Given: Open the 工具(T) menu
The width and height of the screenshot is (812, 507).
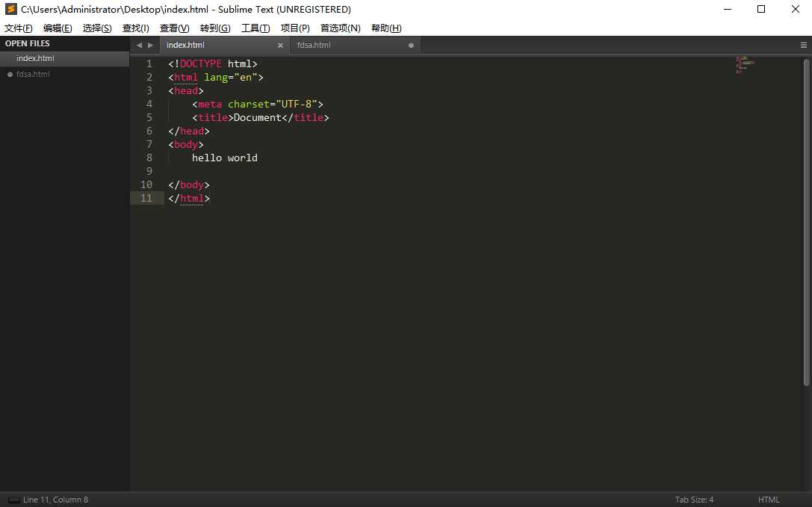Looking at the screenshot, I should point(255,28).
